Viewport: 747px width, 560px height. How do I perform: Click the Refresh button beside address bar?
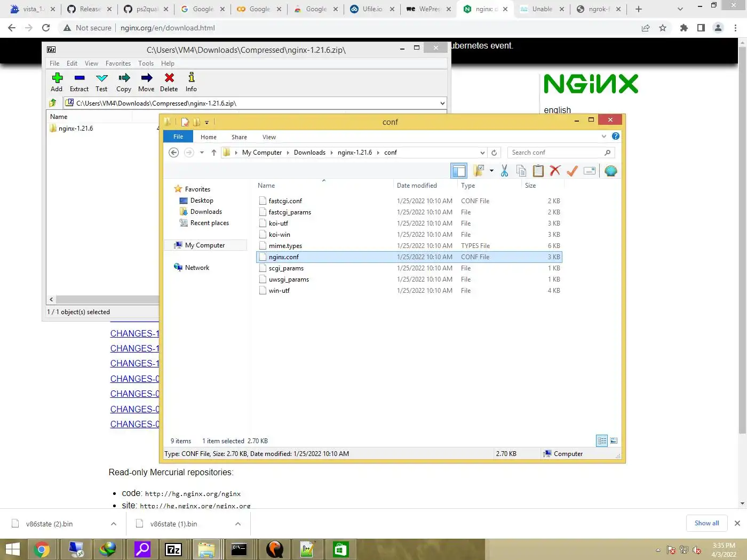tap(494, 153)
